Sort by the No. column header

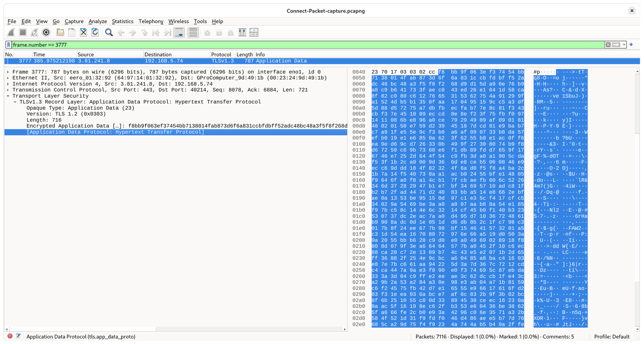[x=18, y=54]
